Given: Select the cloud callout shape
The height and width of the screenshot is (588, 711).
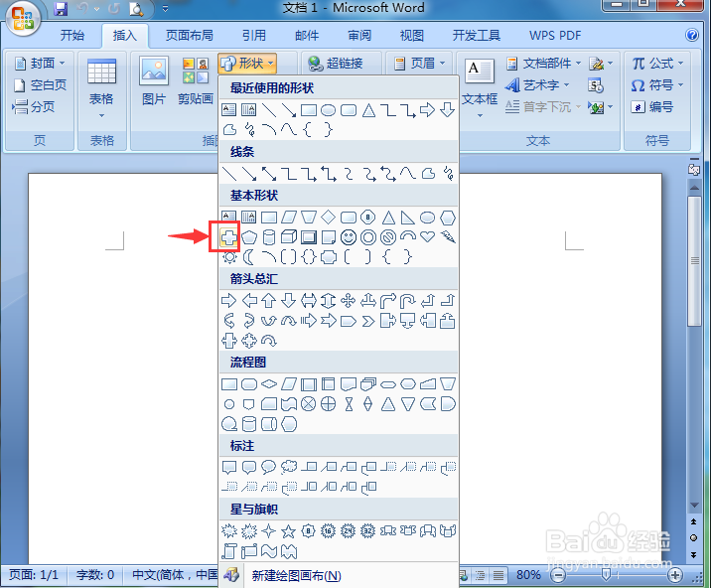Looking at the screenshot, I should click(x=289, y=467).
